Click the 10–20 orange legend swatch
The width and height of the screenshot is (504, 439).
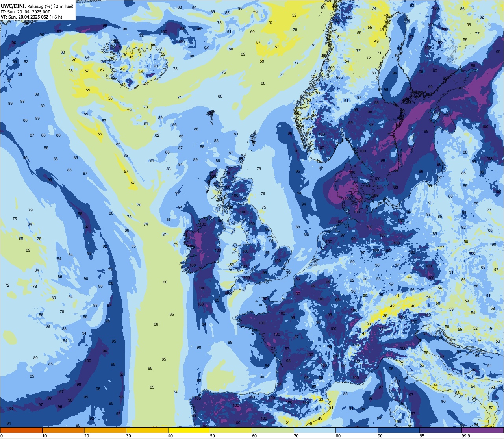pos(63,430)
